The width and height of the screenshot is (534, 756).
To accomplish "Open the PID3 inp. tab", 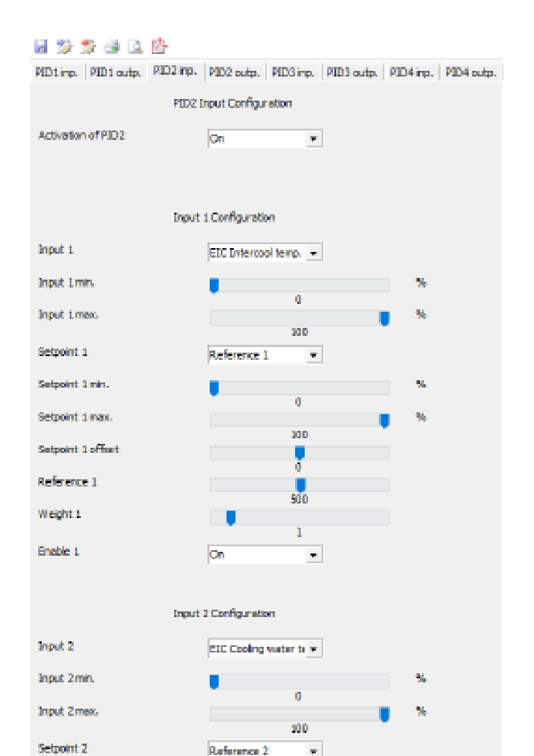I will (293, 73).
